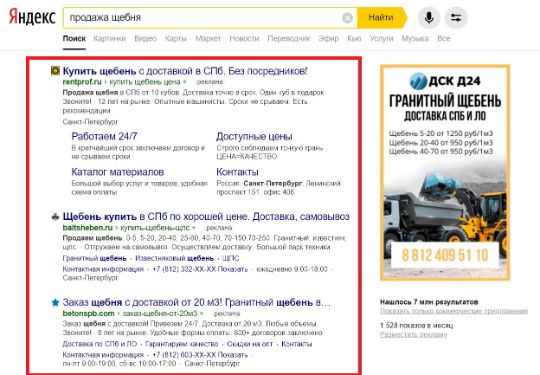Open the Новости tab

pyautogui.click(x=244, y=39)
